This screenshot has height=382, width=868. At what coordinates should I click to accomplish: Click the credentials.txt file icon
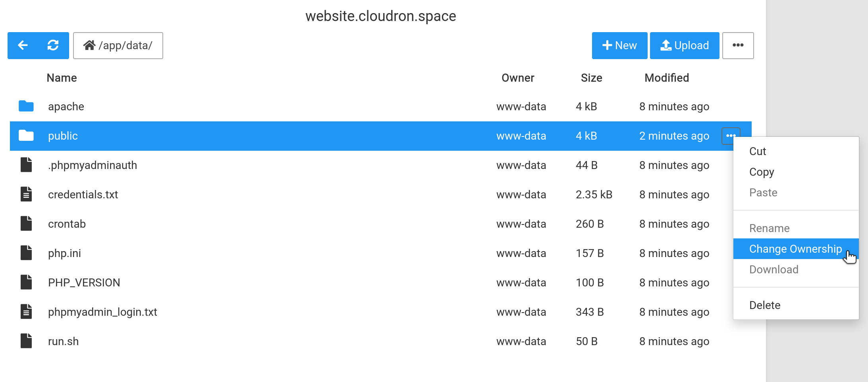(x=26, y=194)
